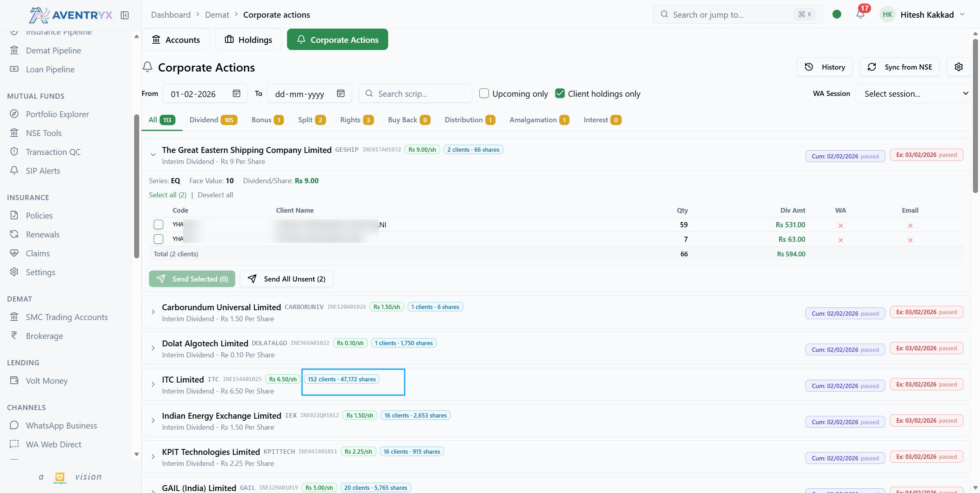Open WhatsApp Business in the sidebar

click(x=61, y=425)
